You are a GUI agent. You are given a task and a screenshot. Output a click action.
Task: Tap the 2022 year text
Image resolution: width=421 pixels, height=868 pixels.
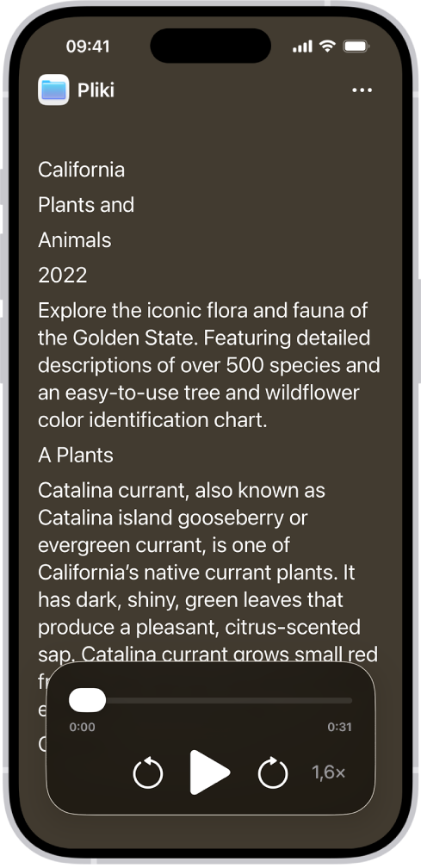63,276
